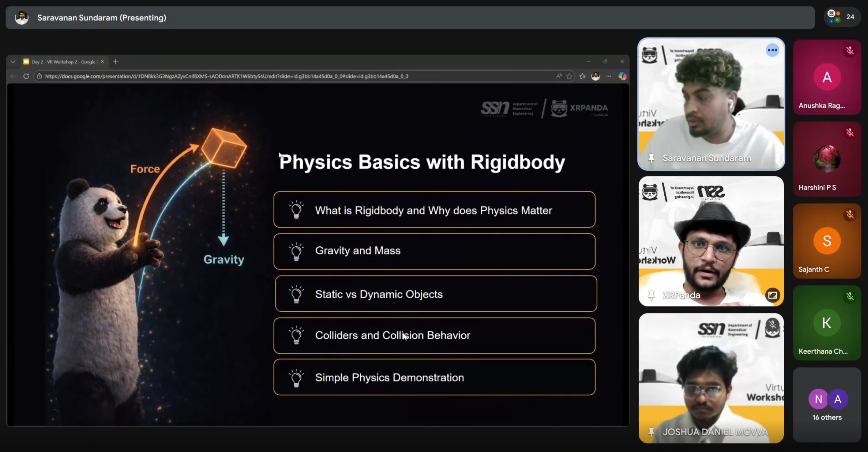Click the favorites star in address bar

[x=569, y=76]
